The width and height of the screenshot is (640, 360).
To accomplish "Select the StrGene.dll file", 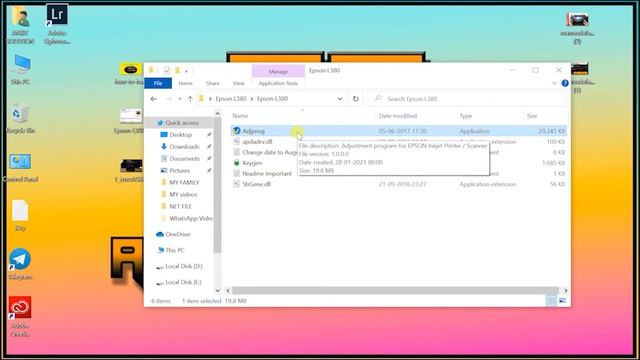I will pos(256,184).
